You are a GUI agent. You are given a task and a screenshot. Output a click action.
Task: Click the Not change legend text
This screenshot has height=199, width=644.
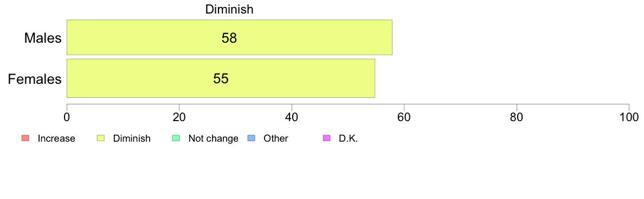(x=213, y=138)
